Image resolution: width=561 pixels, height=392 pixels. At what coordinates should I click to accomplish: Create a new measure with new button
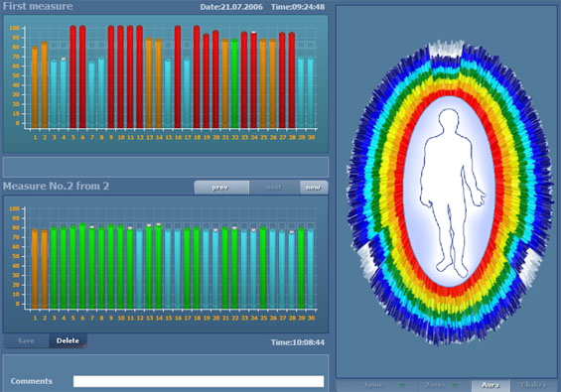pos(314,188)
